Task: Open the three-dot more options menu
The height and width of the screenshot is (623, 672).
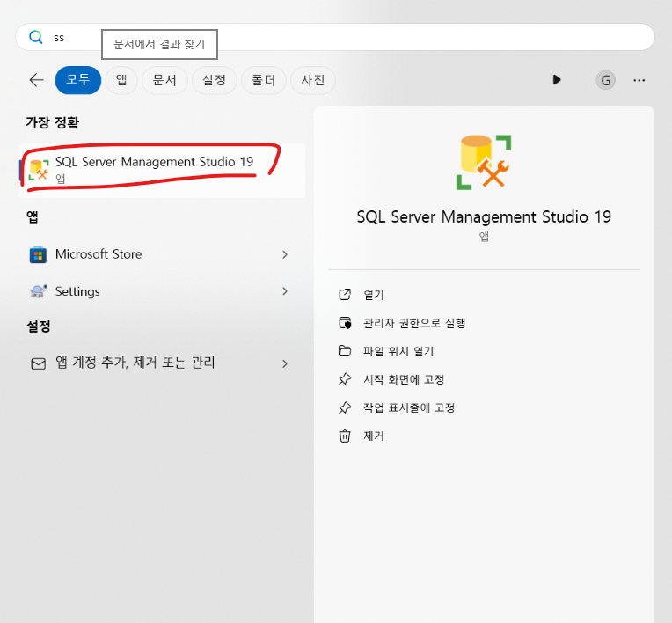Action: [x=639, y=80]
